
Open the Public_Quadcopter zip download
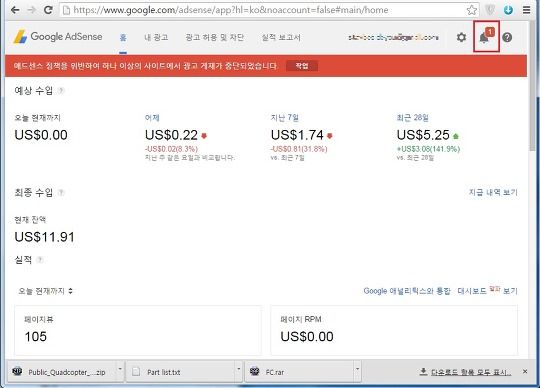62,371
